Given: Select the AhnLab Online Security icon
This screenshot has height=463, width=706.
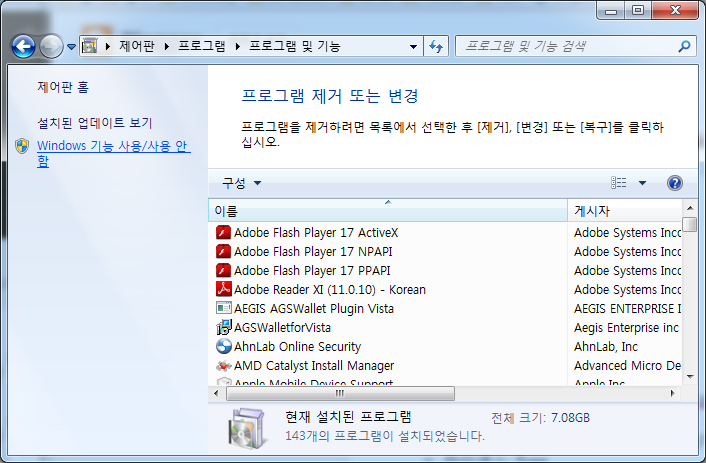Looking at the screenshot, I should pyautogui.click(x=223, y=346).
